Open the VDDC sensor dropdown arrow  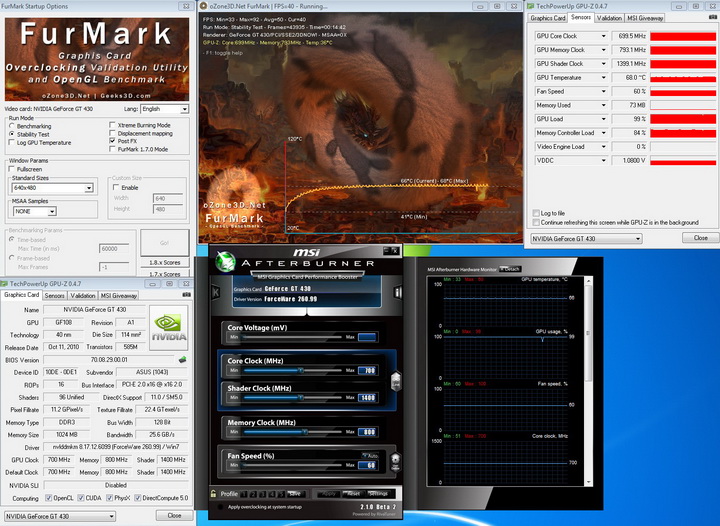click(x=603, y=160)
